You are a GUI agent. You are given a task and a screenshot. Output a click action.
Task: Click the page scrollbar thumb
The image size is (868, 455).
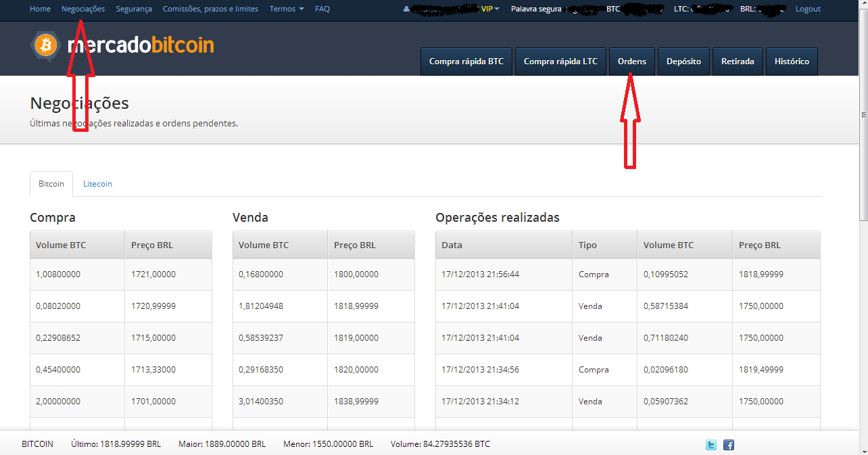(863, 115)
